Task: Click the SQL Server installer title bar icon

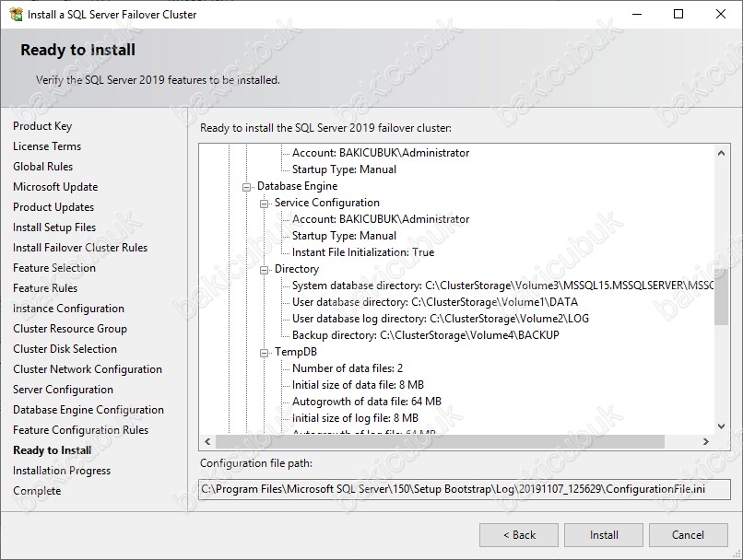Action: pyautogui.click(x=16, y=14)
